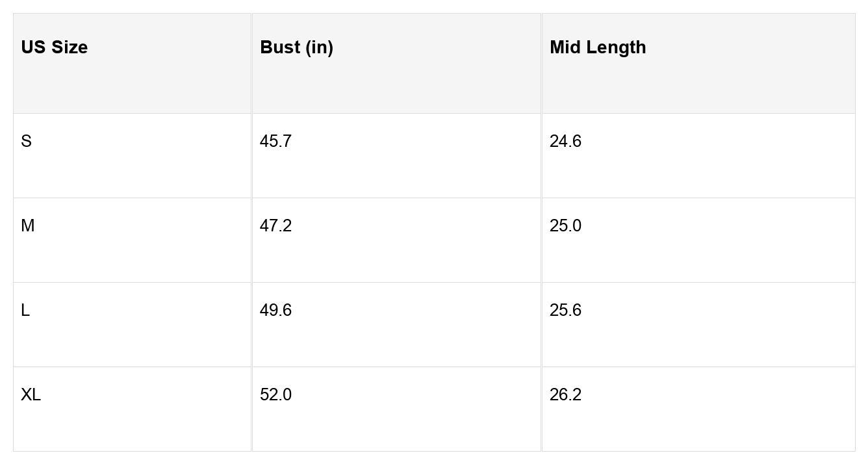
Task: Click the 49.6 bust value
Action: [275, 310]
